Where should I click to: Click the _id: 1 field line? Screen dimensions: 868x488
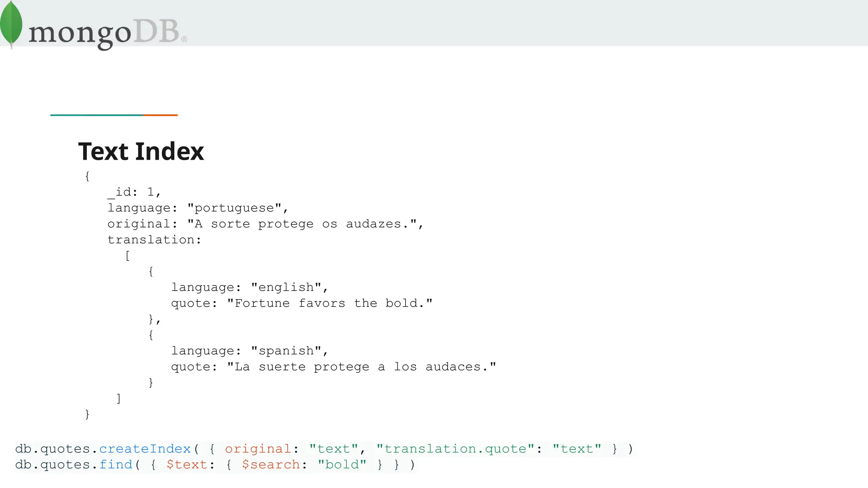pos(134,192)
